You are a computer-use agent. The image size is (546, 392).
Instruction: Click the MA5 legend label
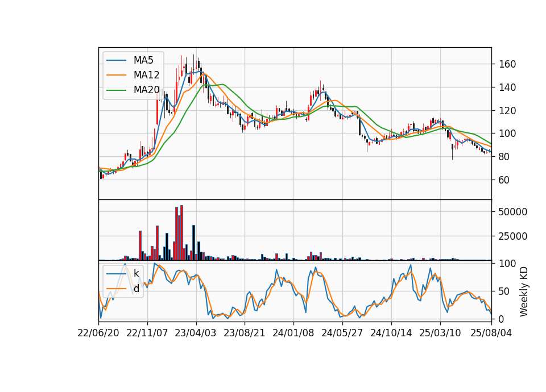pyautogui.click(x=143, y=60)
